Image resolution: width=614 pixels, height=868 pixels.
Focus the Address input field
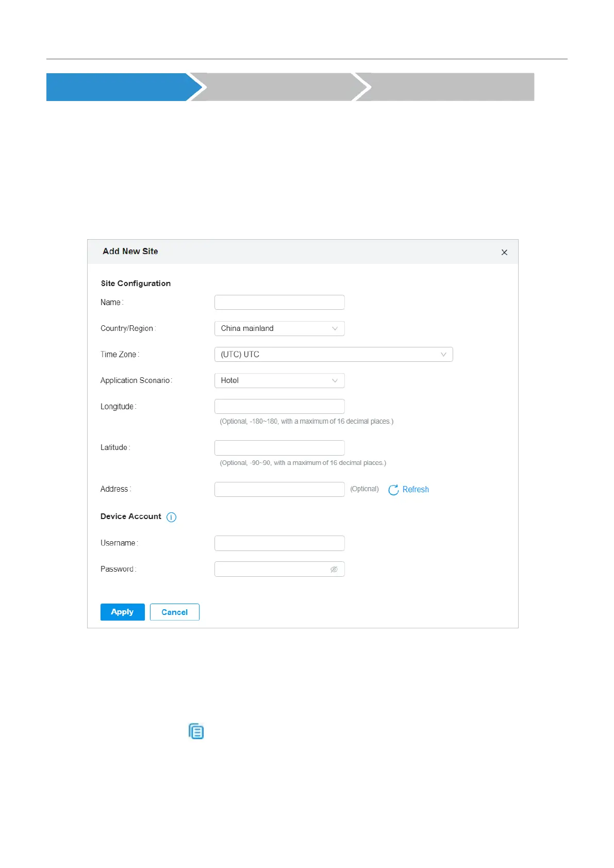tap(279, 489)
